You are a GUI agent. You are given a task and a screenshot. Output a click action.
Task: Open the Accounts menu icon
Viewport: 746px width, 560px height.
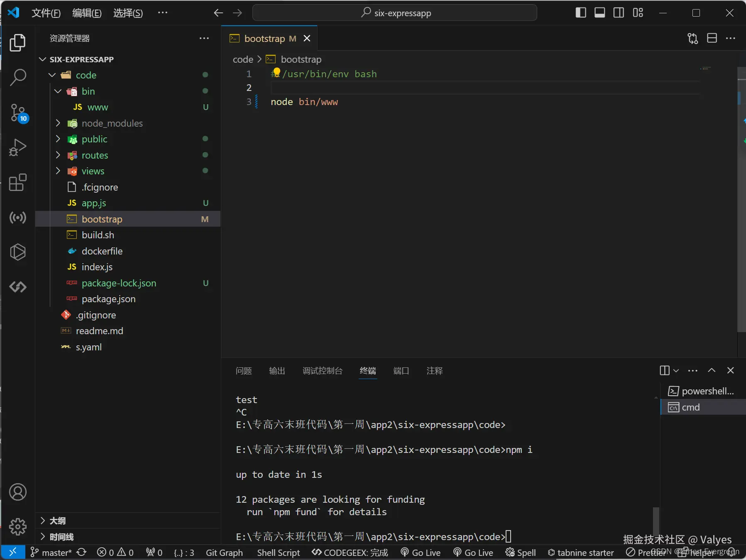tap(17, 492)
